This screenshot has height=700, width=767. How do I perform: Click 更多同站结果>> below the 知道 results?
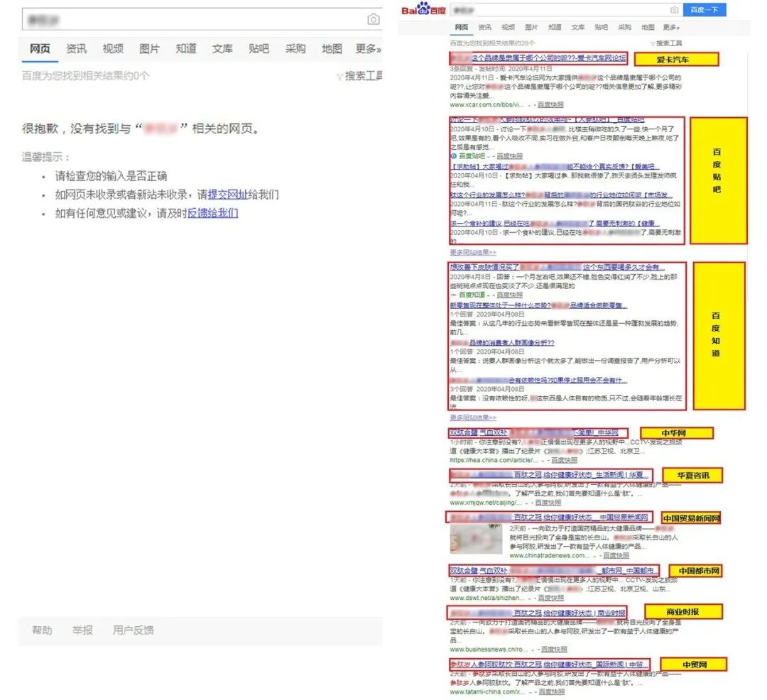click(473, 418)
